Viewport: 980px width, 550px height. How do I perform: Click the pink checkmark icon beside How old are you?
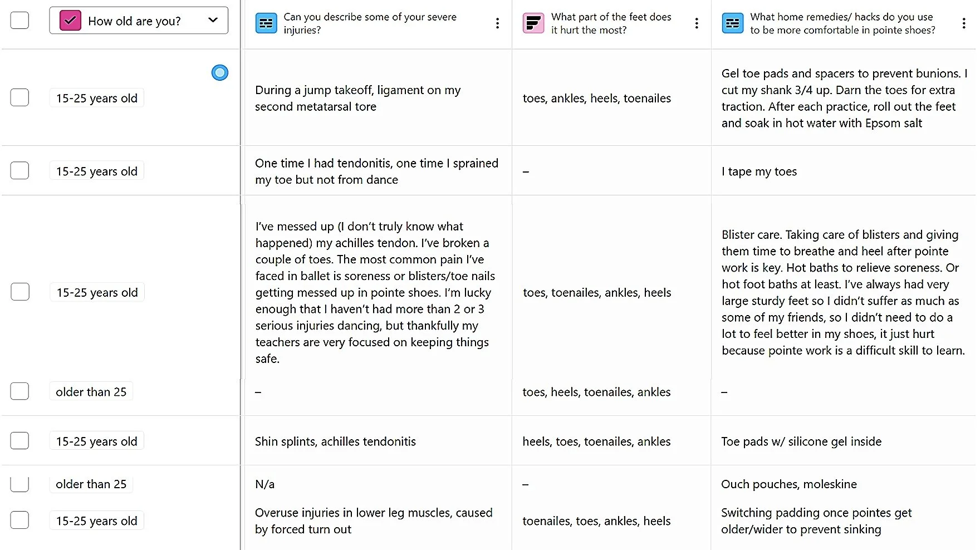point(70,21)
